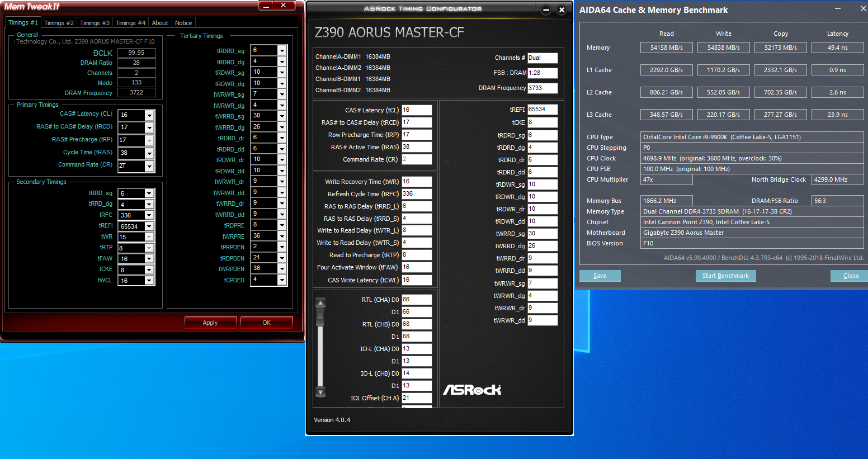Switch to Timings #1 tab in Mem TweakIt
868x459 pixels.
23,22
